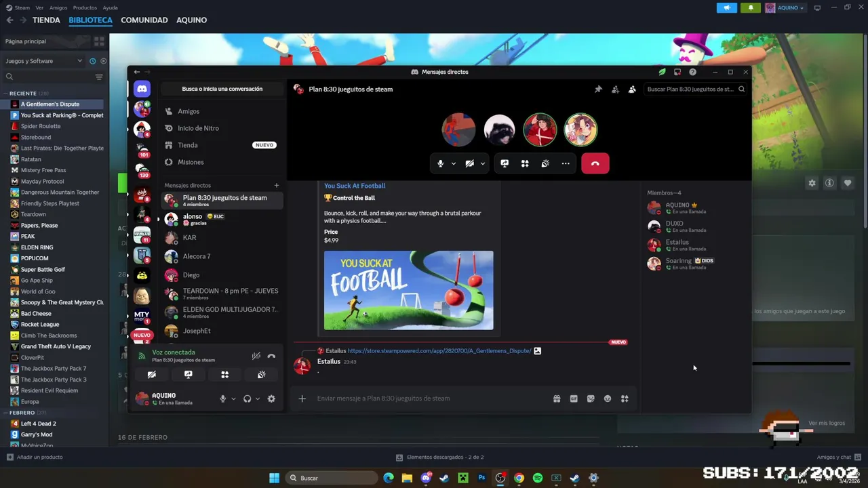Viewport: 868px width, 488px height.
Task: Hang up with the red disconnect button
Action: click(595, 163)
